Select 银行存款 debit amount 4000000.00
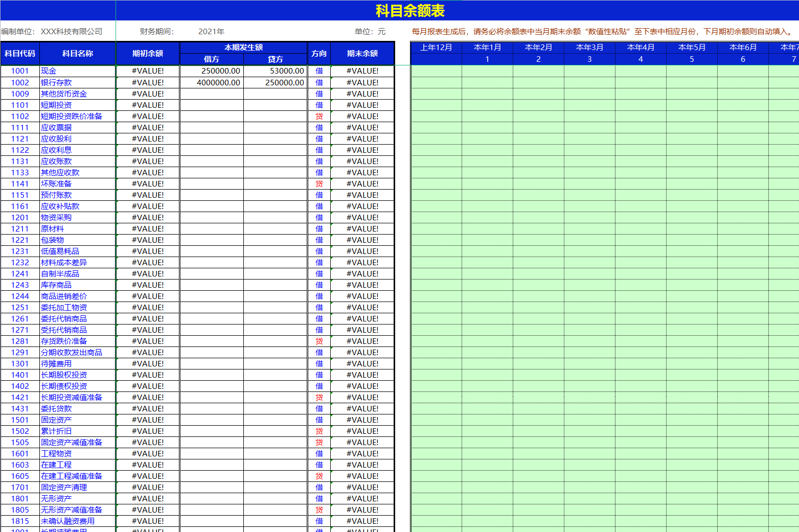Image resolution: width=799 pixels, height=532 pixels. tap(212, 82)
